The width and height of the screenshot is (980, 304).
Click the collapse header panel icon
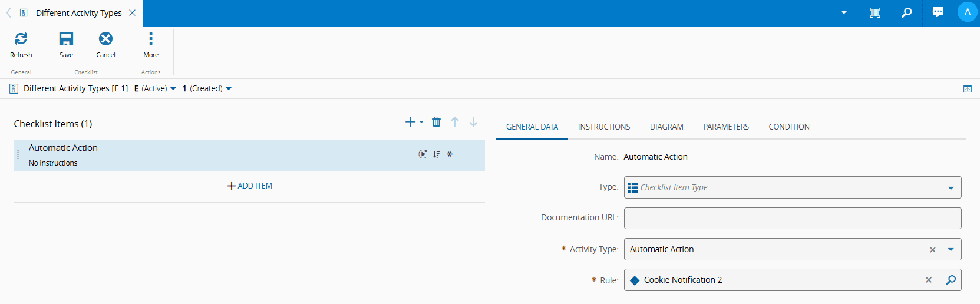[x=968, y=88]
